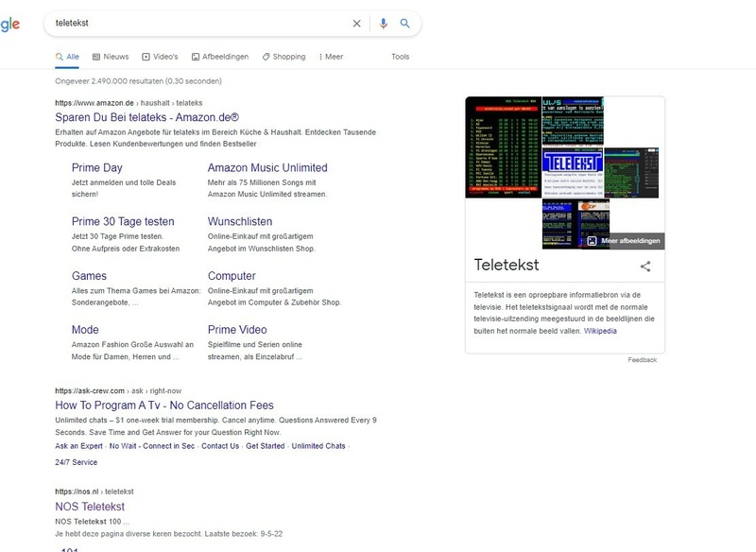Focus the teletekst search input field

[200, 23]
